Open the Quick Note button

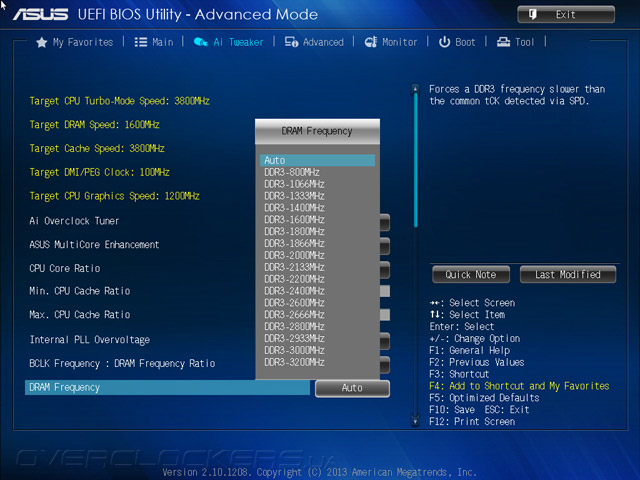(471, 275)
